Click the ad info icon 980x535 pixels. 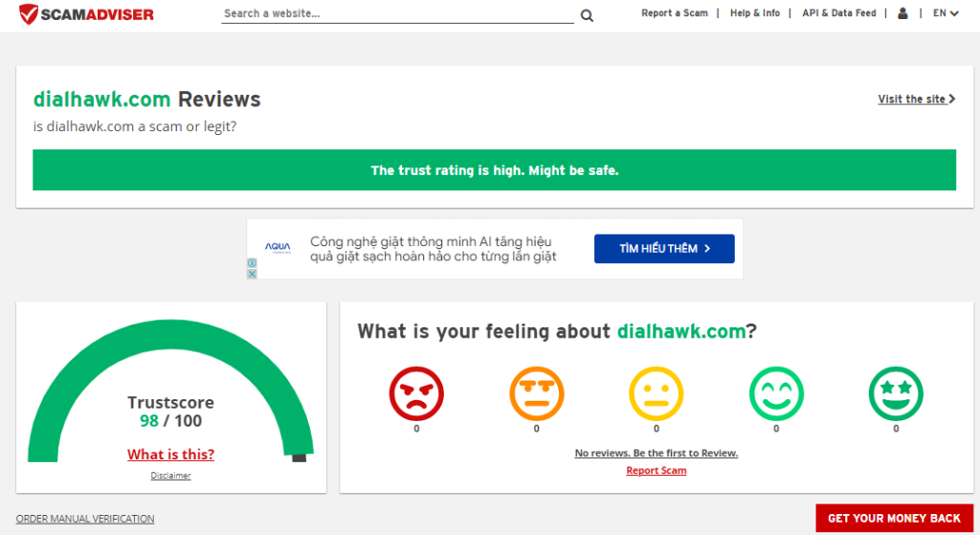(252, 263)
